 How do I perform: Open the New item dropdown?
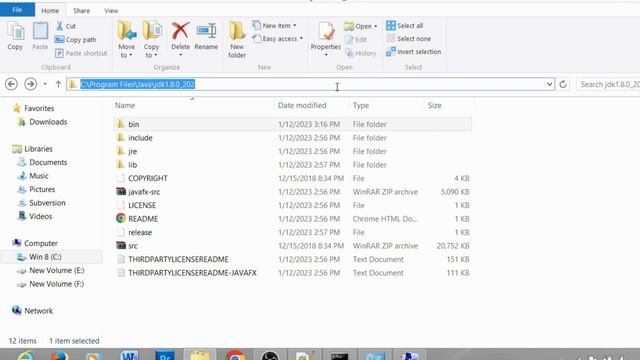coord(274,25)
